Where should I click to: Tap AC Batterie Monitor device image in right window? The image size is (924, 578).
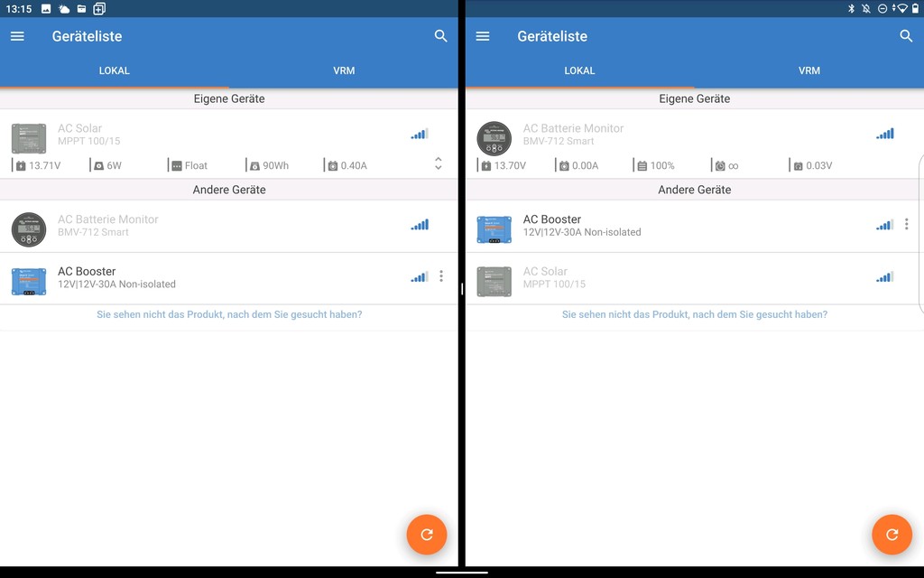point(494,138)
